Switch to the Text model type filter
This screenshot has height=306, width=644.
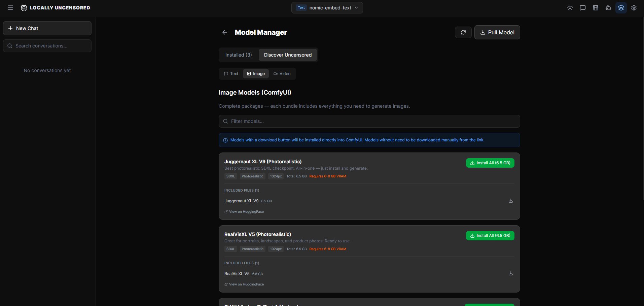231,73
